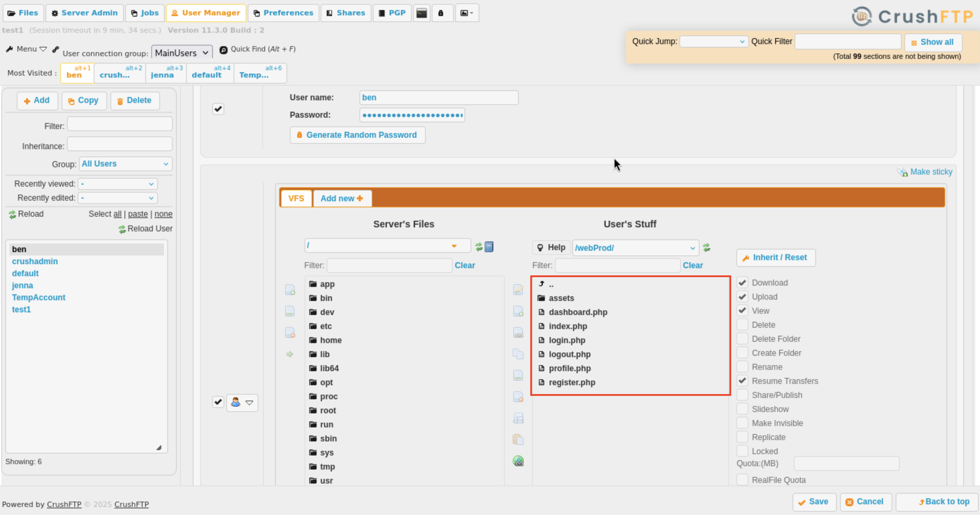Click the paste clipboard icon in VFS toolbar
Viewport: 980px width, 515px height.
point(518,440)
